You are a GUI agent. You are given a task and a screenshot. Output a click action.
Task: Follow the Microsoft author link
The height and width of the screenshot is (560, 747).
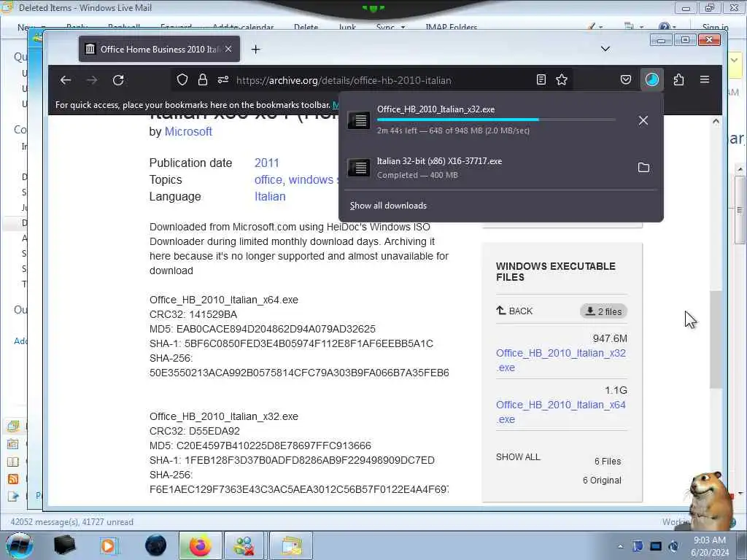coord(188,132)
